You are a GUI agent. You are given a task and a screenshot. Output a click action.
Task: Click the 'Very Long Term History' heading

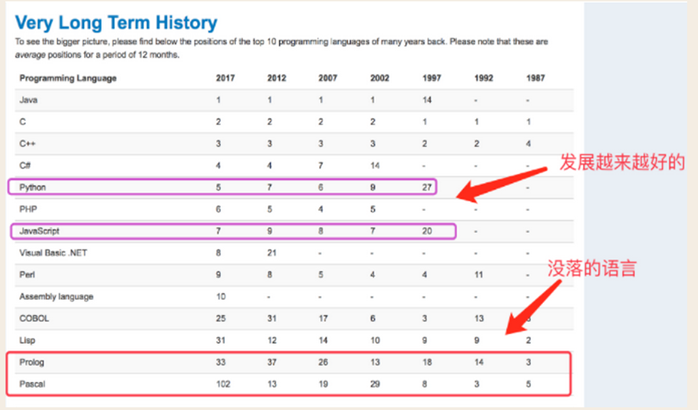click(116, 23)
